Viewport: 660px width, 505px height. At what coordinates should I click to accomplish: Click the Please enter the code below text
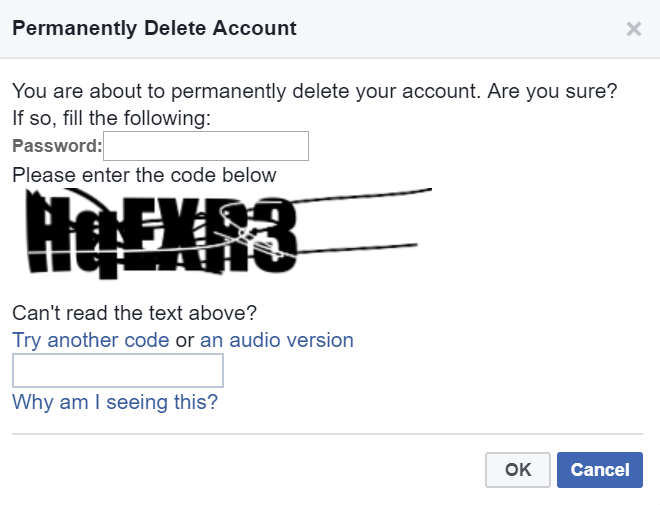[x=144, y=175]
